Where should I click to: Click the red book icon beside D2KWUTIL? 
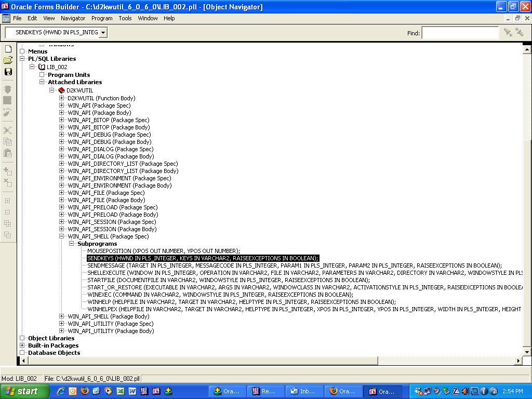pos(61,90)
